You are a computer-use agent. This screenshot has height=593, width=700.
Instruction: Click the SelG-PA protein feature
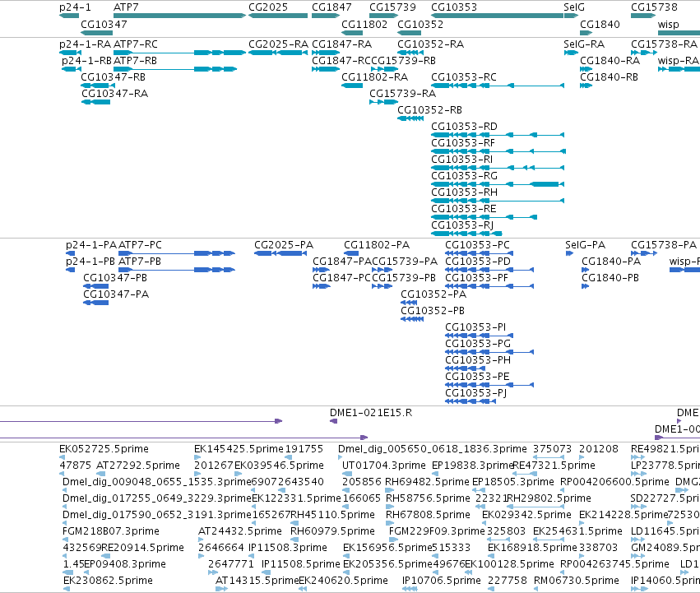569,253
